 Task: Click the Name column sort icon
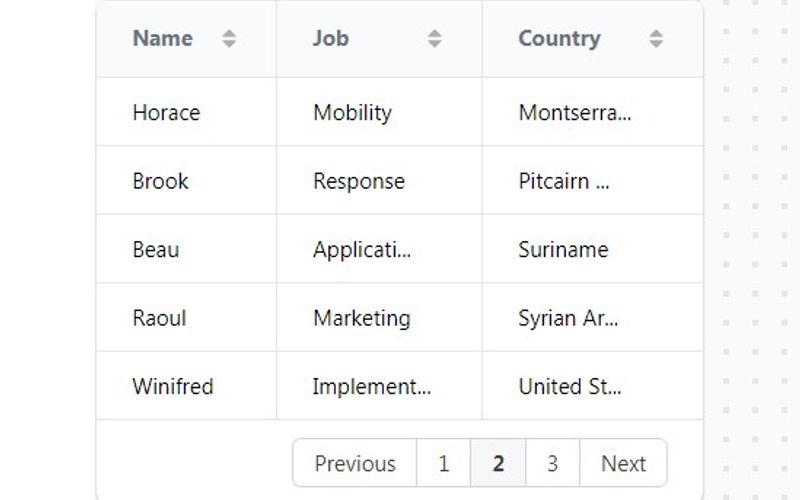pyautogui.click(x=229, y=39)
